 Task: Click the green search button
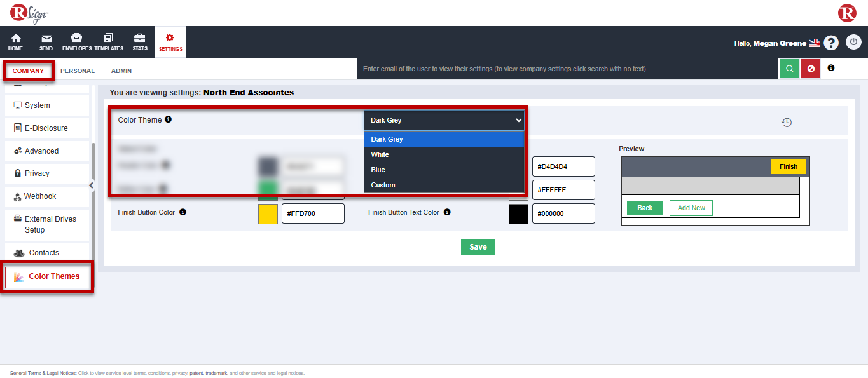789,69
